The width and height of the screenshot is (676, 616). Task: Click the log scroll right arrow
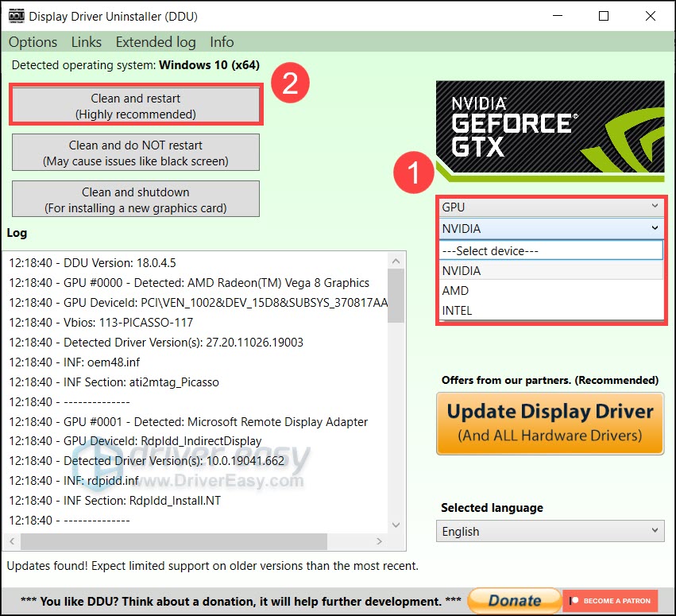379,541
